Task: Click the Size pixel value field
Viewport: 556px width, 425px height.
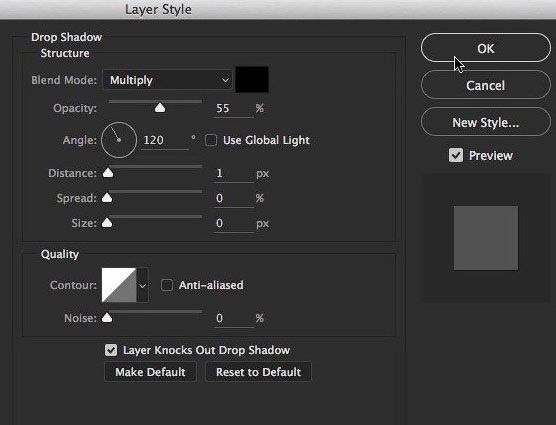Action: click(x=234, y=223)
